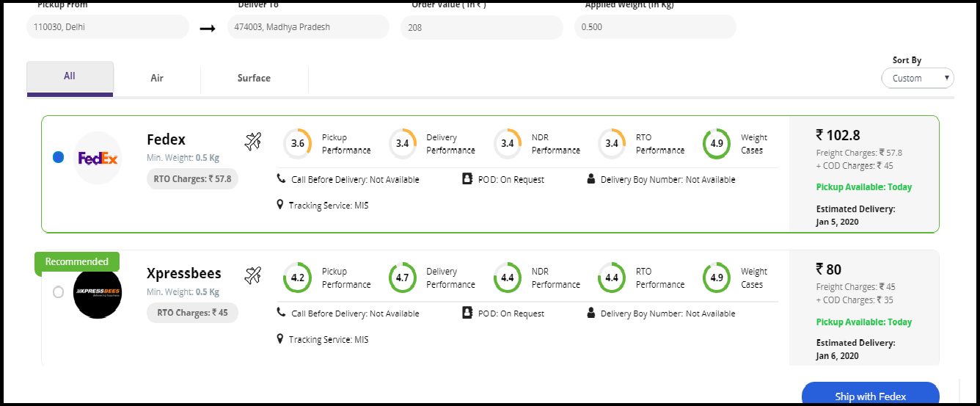Click Fedex COD Charges ₹ 45 text
This screenshot has width=980, height=406.
coord(855,166)
